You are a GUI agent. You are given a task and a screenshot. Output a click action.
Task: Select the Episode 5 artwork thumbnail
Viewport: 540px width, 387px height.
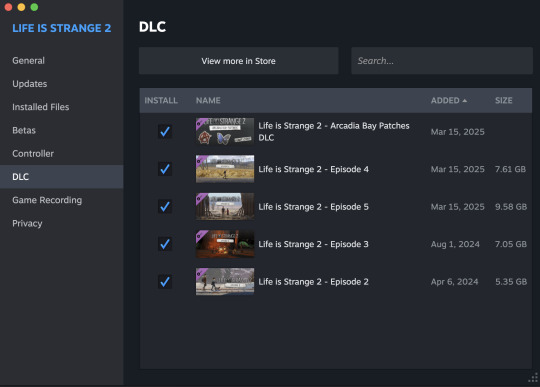click(225, 207)
